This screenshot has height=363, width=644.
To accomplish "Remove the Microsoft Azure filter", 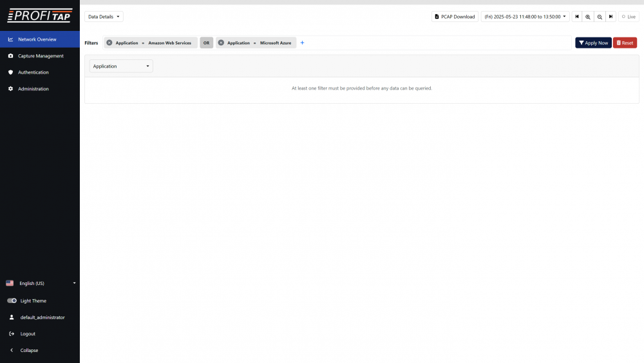I will tap(221, 43).
